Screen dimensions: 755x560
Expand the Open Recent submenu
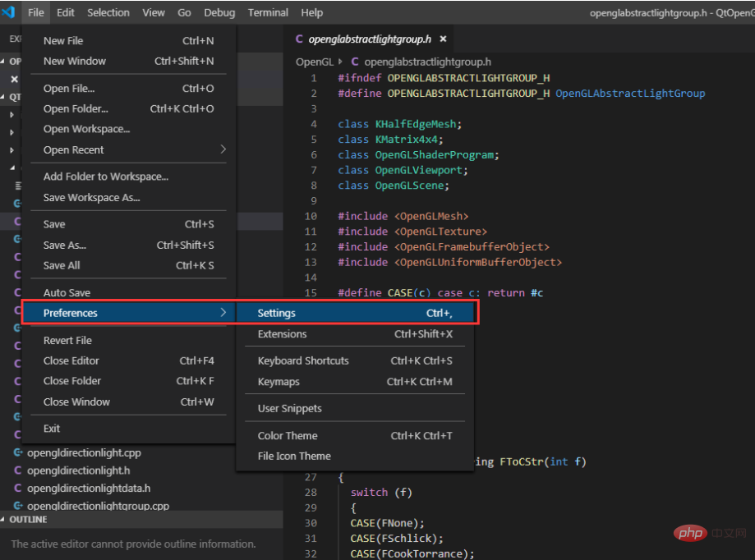click(x=128, y=149)
